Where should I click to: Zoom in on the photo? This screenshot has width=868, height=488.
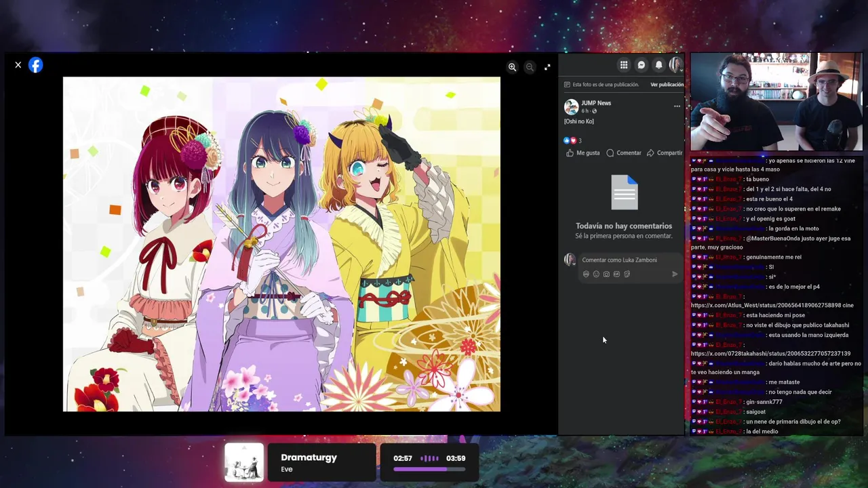(x=512, y=67)
